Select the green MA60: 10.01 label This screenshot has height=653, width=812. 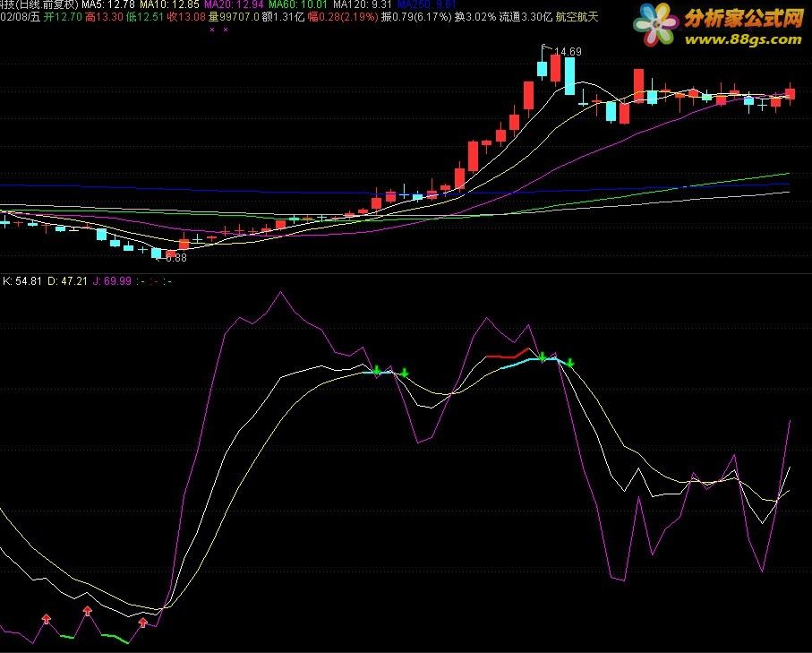click(x=298, y=4)
